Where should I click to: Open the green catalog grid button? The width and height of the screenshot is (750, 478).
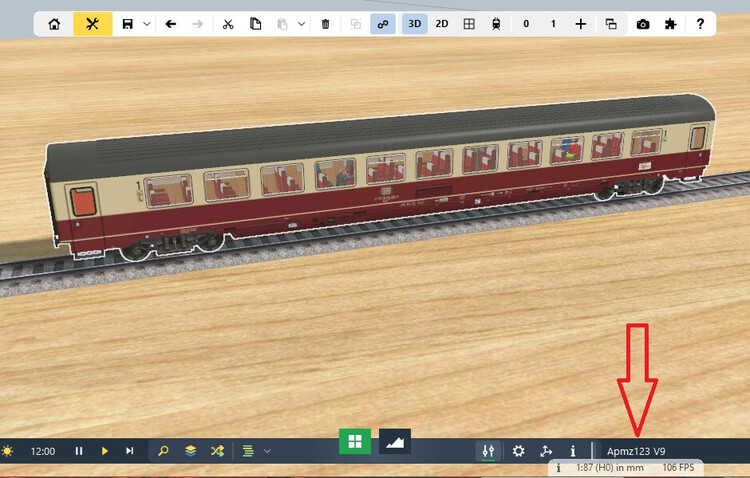point(355,441)
